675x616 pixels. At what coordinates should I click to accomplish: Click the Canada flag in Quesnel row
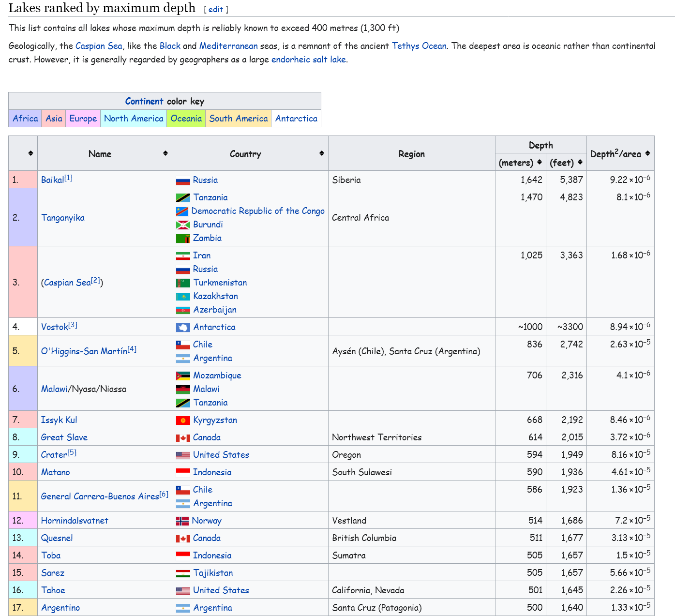pos(183,539)
